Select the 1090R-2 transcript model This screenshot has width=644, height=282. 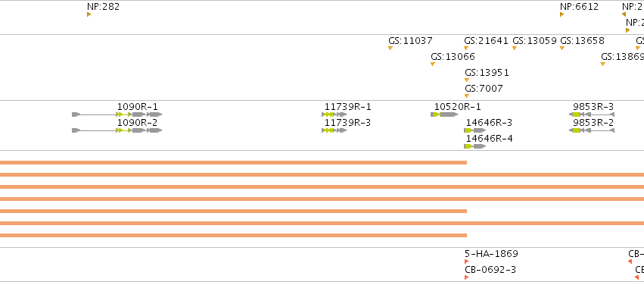pyautogui.click(x=117, y=130)
